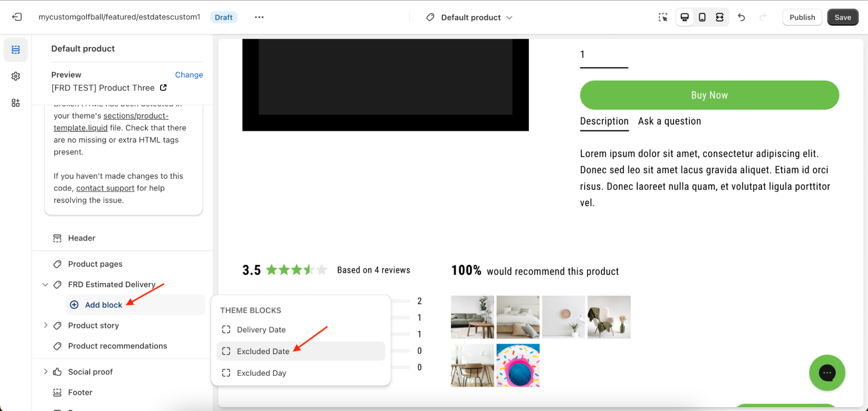Open the three-dot more actions menu

point(259,17)
